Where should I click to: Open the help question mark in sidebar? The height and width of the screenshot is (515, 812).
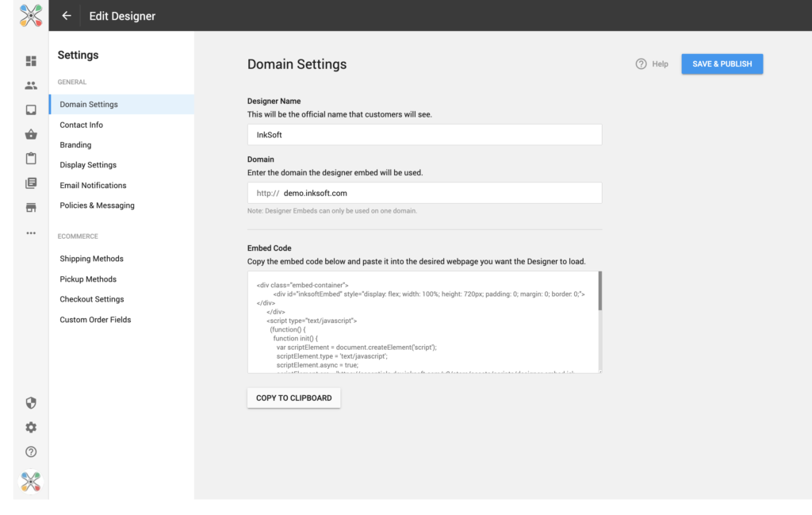tap(31, 452)
